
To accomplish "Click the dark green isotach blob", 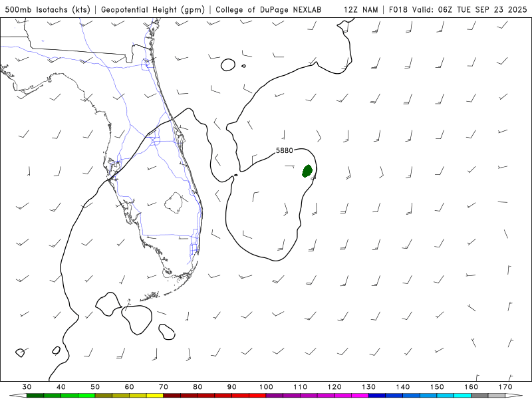I will [x=307, y=171].
